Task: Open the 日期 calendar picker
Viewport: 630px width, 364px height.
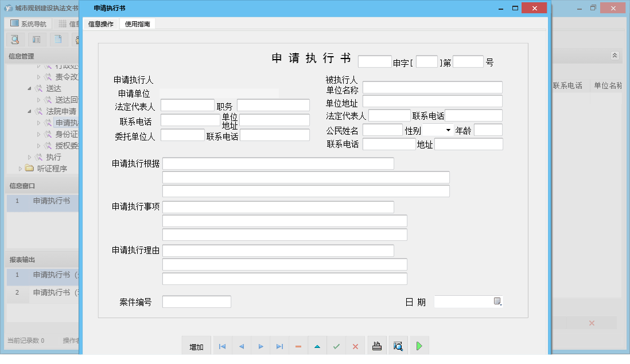Action: 497,302
